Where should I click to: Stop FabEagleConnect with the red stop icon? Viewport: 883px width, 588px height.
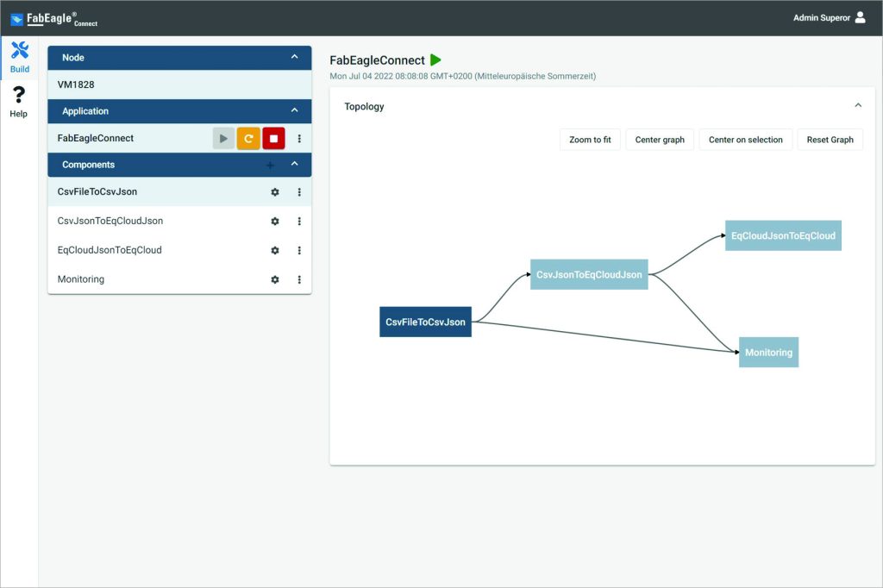click(272, 138)
